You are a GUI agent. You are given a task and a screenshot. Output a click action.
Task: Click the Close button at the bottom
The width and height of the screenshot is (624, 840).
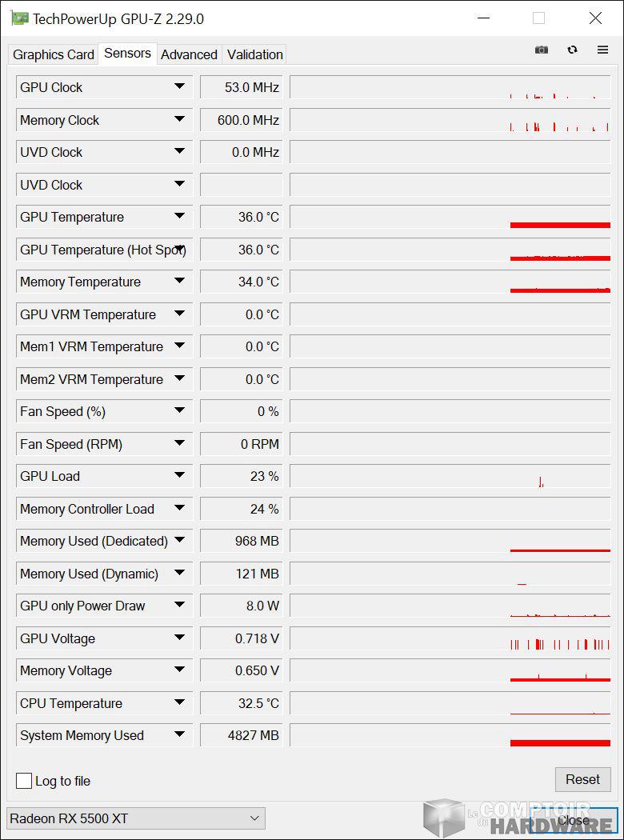[x=573, y=821]
